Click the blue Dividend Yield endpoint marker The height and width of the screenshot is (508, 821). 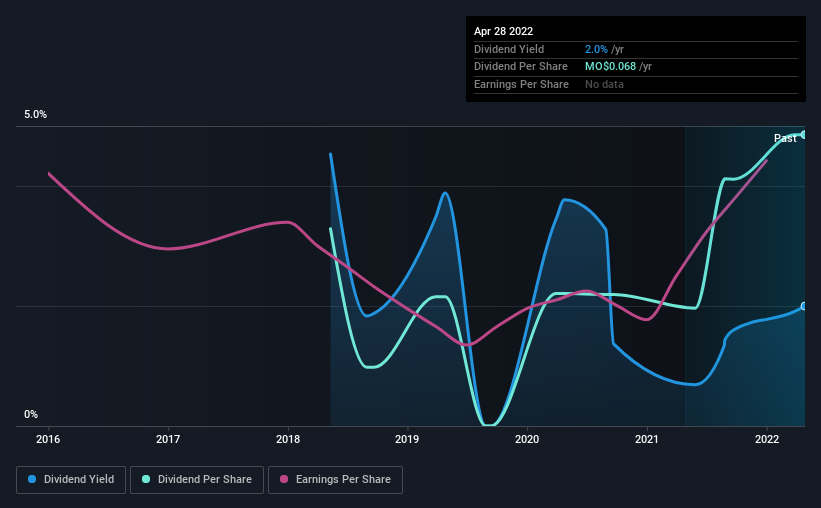[x=804, y=306]
